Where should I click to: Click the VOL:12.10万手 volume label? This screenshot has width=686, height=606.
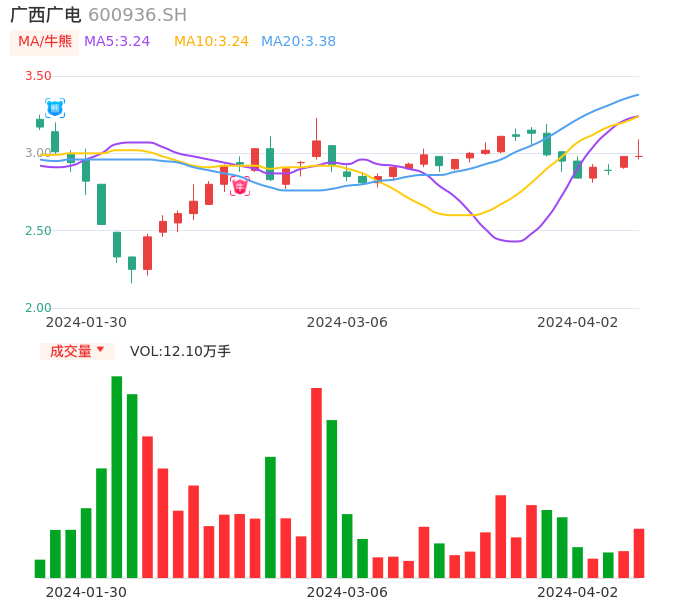coord(180,351)
